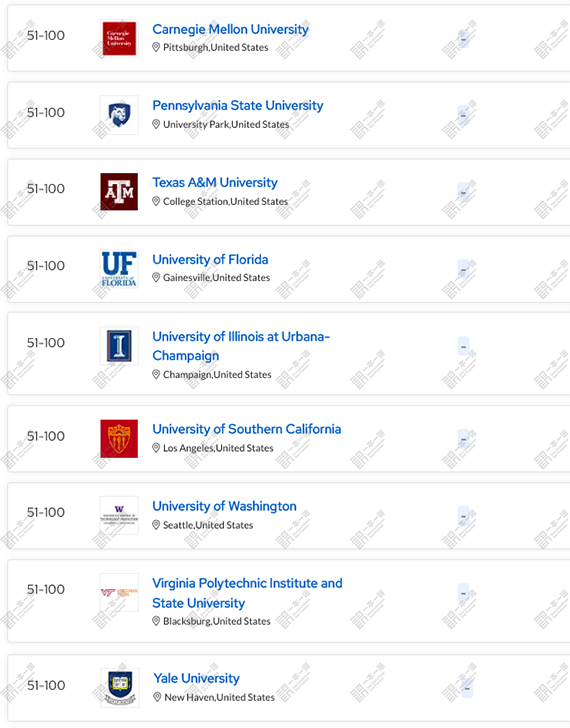Click the Virginia Tech VT logo
Image resolution: width=570 pixels, height=728 pixels.
119,592
